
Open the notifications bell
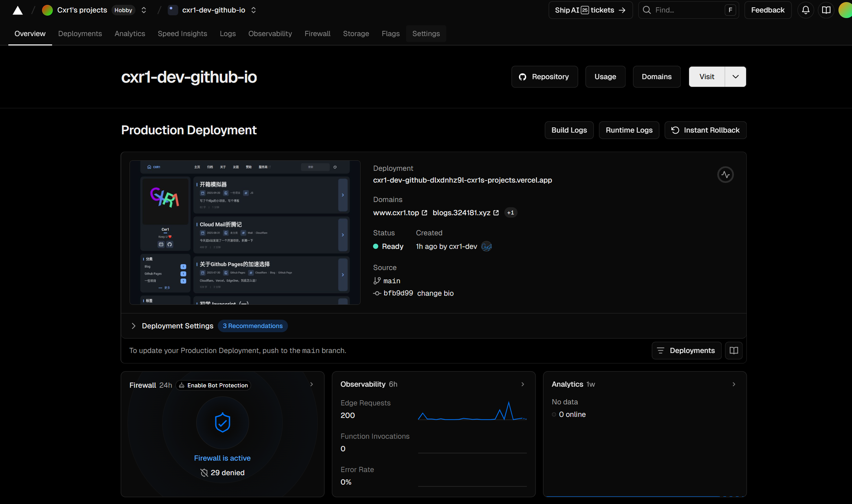[x=805, y=10]
